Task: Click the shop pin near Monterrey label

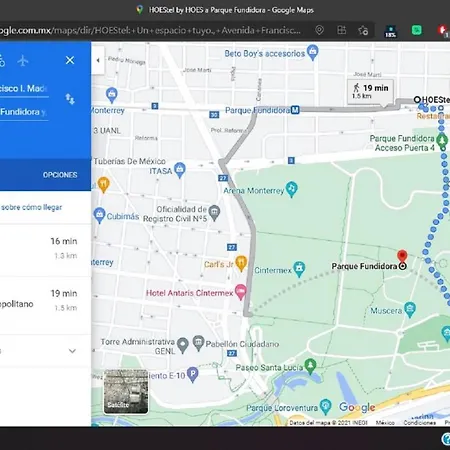Action: coord(112,95)
